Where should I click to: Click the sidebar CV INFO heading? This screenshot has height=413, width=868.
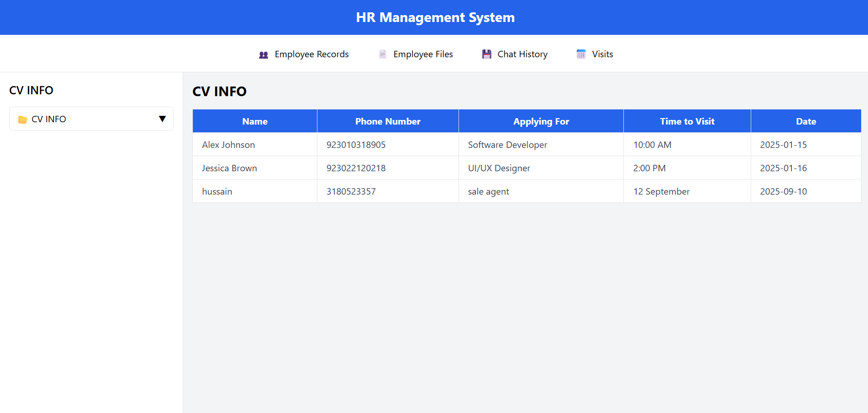tap(31, 90)
